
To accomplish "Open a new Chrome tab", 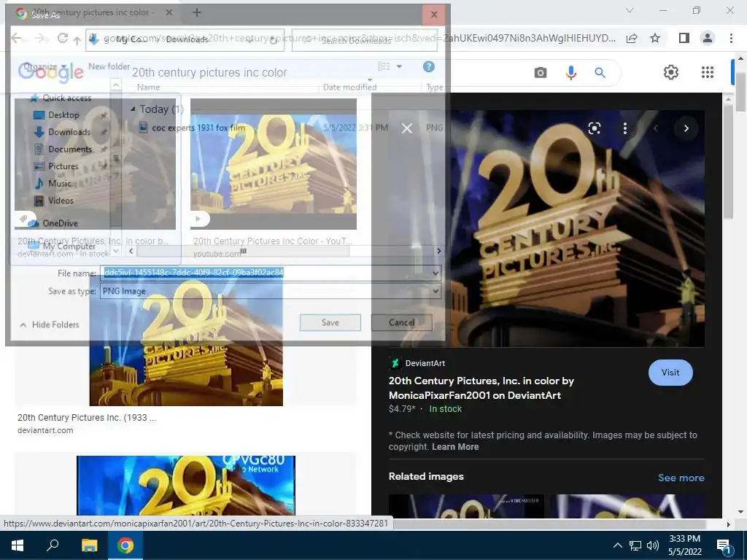I will point(197,12).
